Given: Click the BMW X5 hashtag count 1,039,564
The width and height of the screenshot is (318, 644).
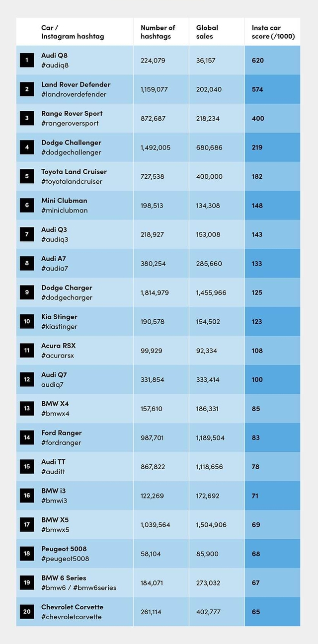Looking at the screenshot, I should click(155, 525).
